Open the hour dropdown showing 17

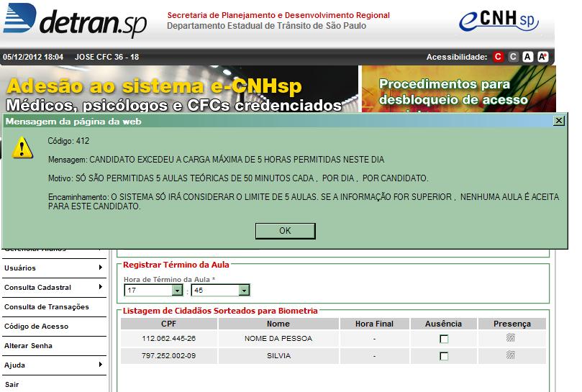coord(153,291)
